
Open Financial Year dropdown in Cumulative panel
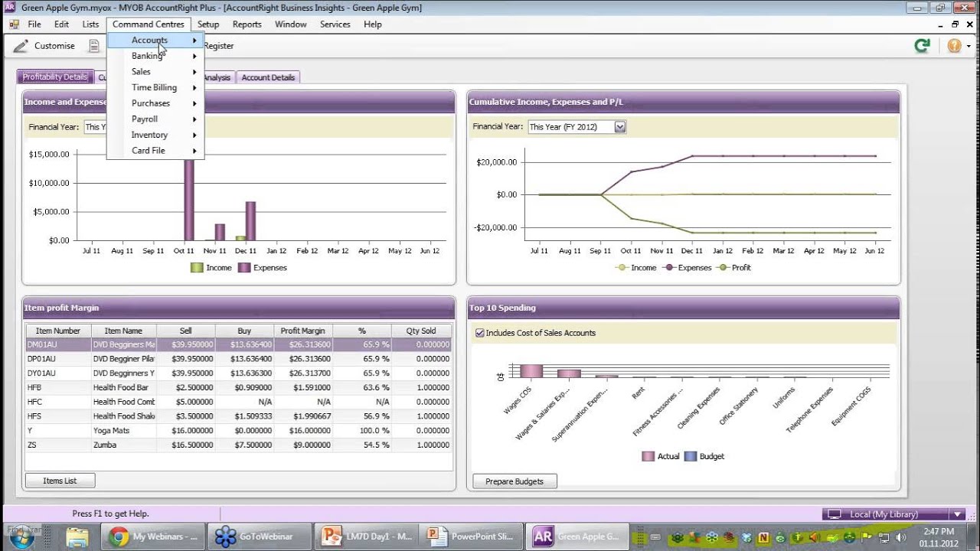click(x=620, y=127)
